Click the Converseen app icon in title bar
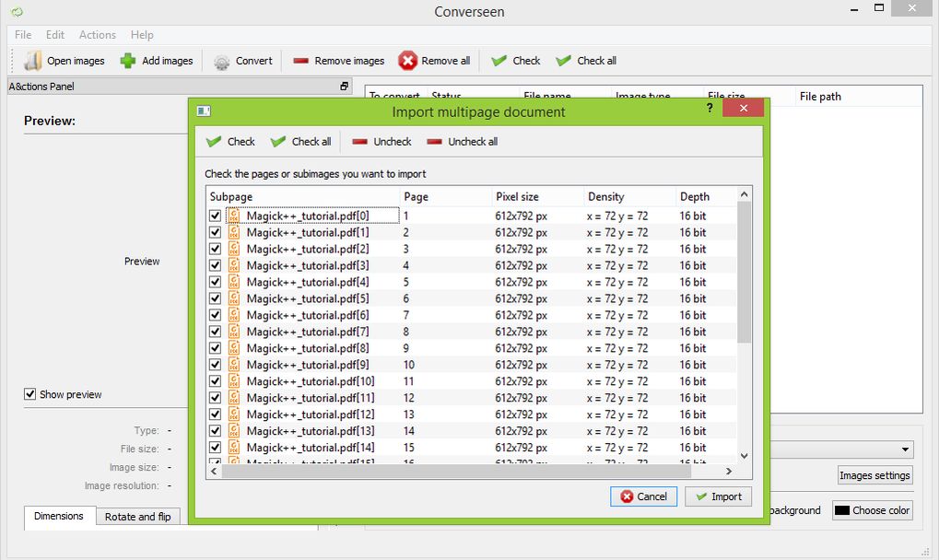The height and width of the screenshot is (560, 939). click(x=18, y=11)
